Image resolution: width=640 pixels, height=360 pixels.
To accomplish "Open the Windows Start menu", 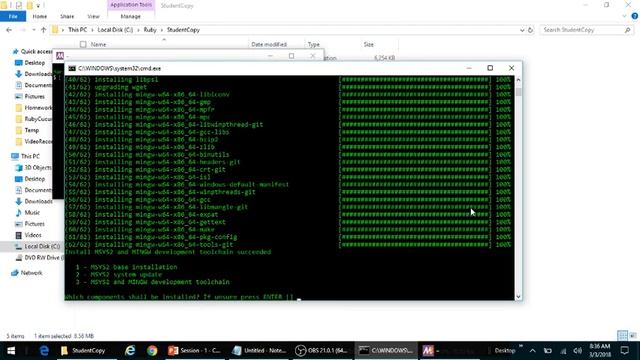I will coord(11,351).
